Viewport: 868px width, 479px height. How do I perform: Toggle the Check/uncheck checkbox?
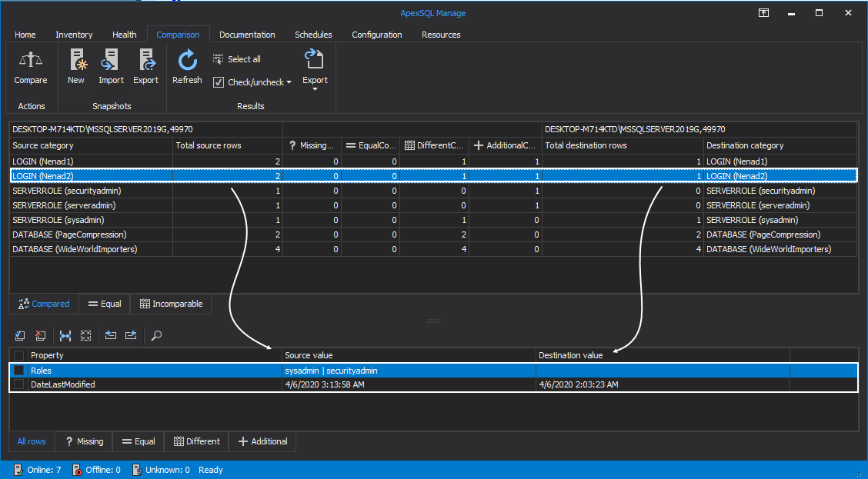click(219, 81)
